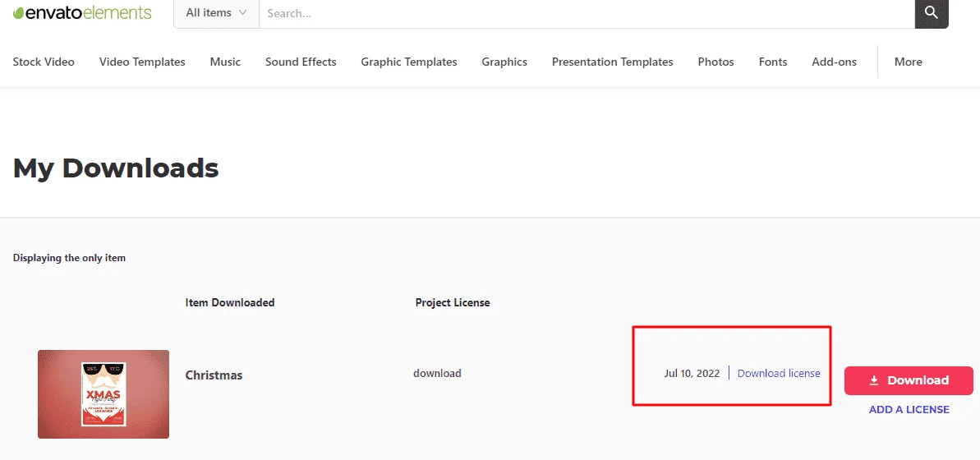
Task: Click the Download license link
Action: pyautogui.click(x=779, y=373)
